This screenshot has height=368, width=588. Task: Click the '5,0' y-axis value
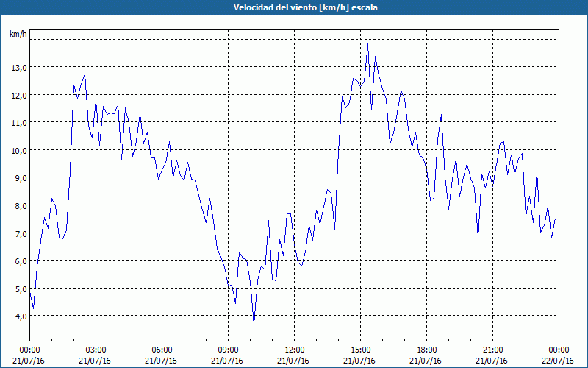[21, 289]
